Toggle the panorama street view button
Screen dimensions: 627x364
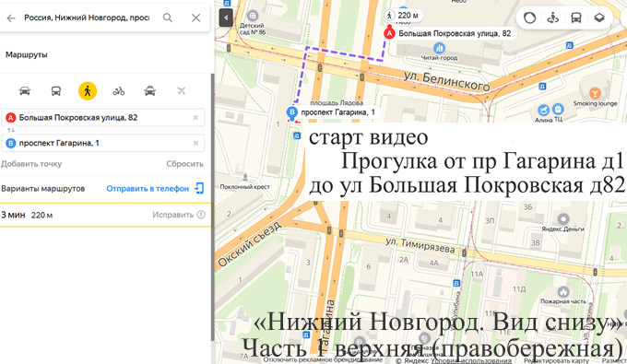click(553, 18)
